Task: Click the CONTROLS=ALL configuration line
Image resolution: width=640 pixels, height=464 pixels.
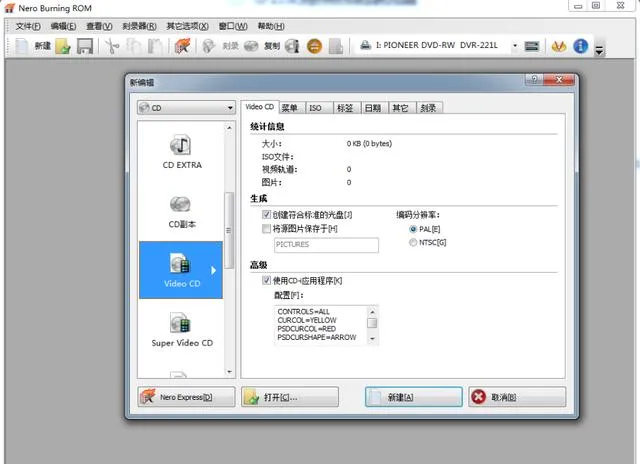Action: click(303, 311)
